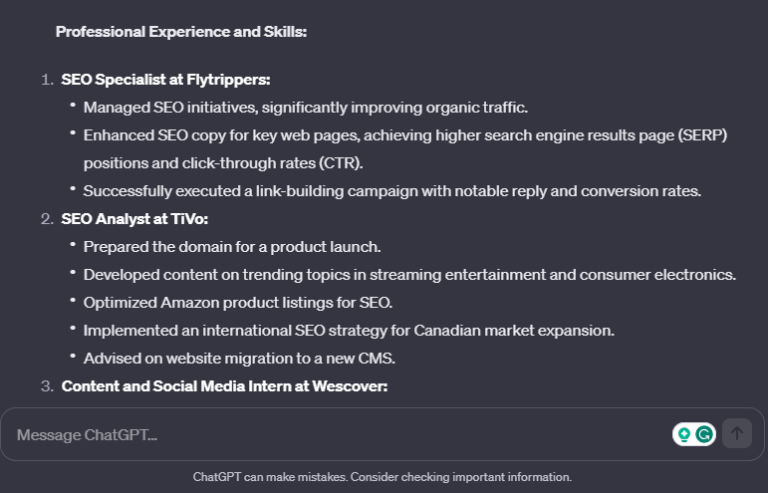768x493 pixels.
Task: Click the ChatGPT mistakes disclaimer text
Action: 382,477
